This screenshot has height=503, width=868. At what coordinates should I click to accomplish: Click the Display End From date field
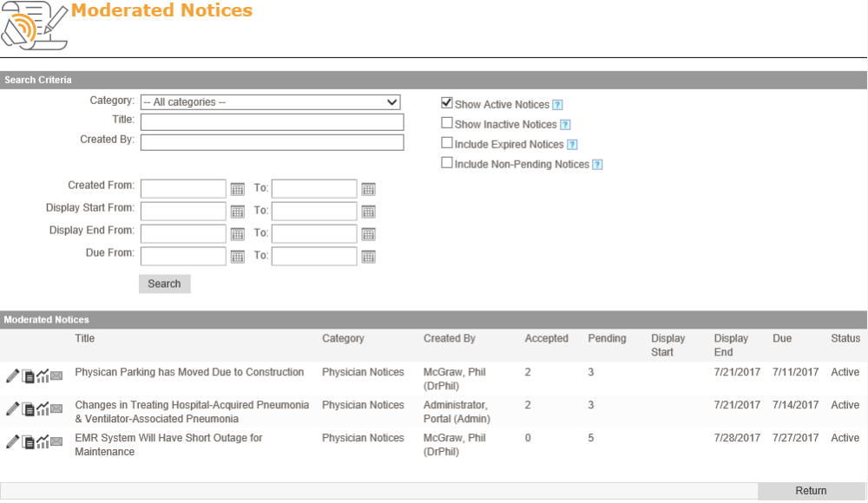pos(183,234)
